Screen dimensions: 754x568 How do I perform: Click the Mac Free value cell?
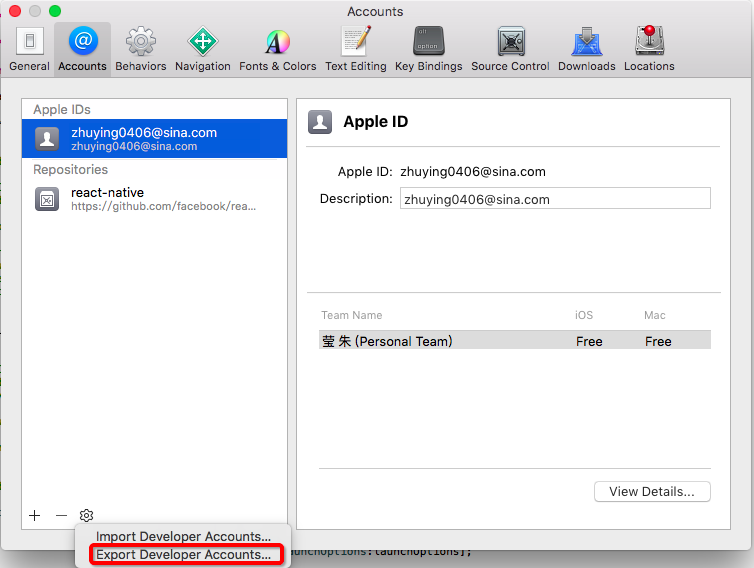[x=658, y=341]
